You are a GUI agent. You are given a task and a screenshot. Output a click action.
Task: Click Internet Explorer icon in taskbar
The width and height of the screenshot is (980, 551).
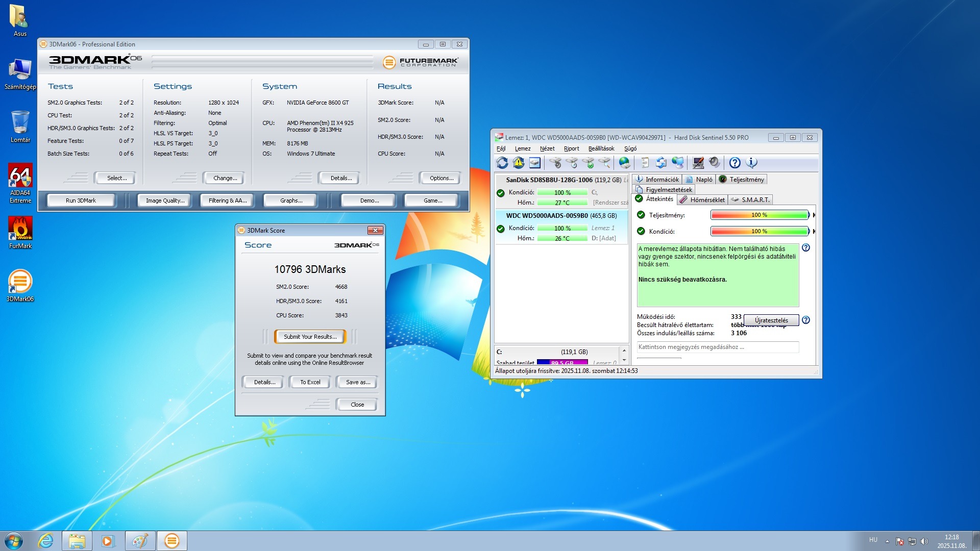pos(46,541)
